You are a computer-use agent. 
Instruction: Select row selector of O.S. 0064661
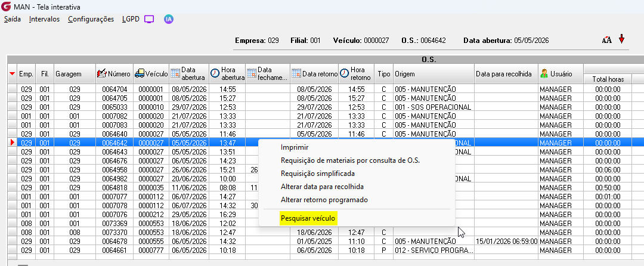coord(13,250)
